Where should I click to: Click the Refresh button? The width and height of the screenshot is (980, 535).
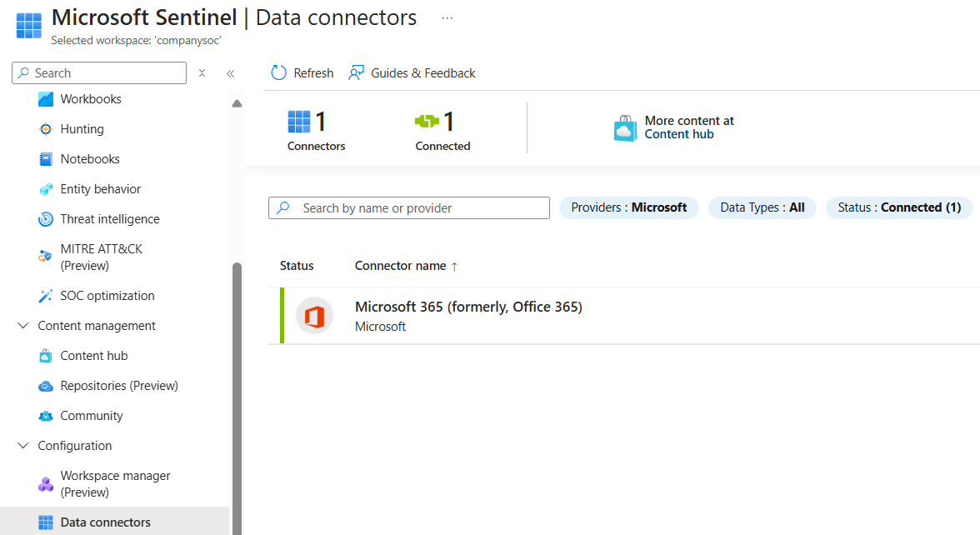point(301,72)
